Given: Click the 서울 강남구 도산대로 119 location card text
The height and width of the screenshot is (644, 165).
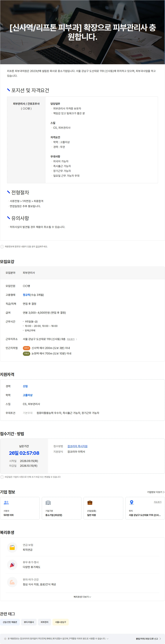Looking at the screenshot, I should pyautogui.click(x=145, y=515).
